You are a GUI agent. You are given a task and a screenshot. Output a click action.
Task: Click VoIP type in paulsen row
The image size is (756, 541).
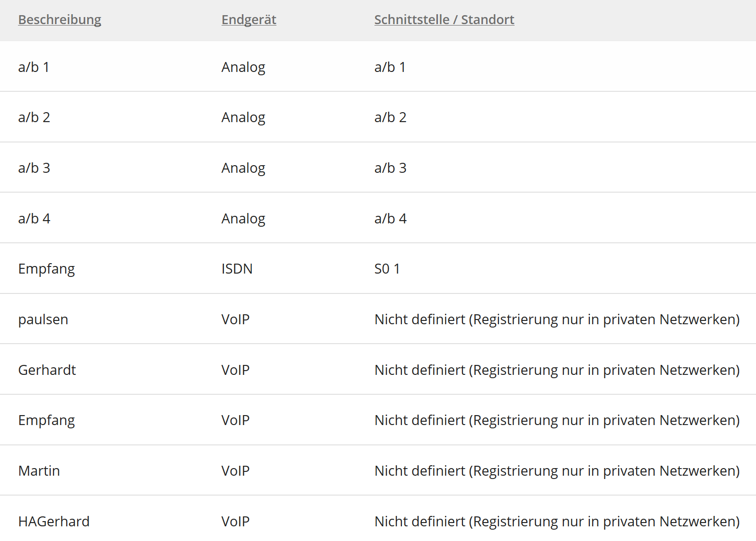click(235, 319)
